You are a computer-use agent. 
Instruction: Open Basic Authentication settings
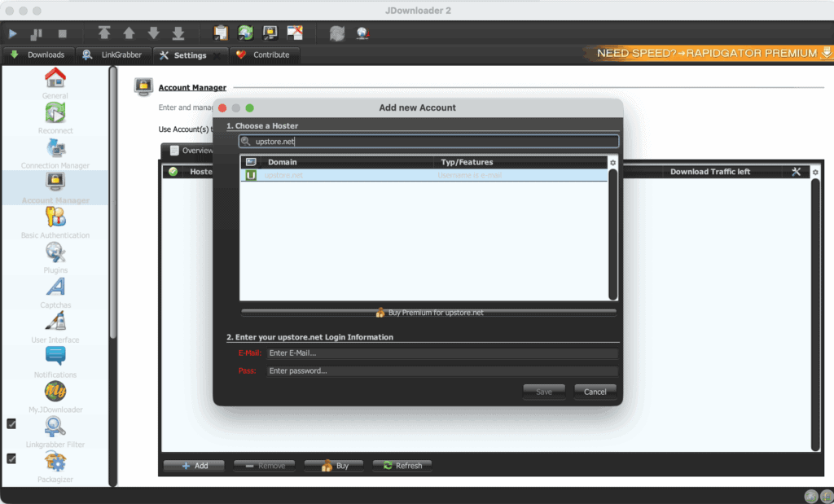(x=55, y=223)
